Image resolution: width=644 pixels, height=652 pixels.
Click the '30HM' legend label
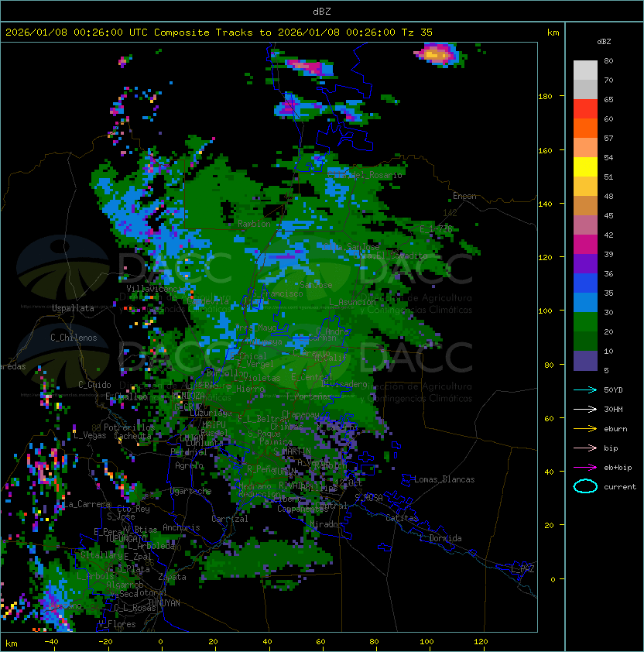[613, 409]
